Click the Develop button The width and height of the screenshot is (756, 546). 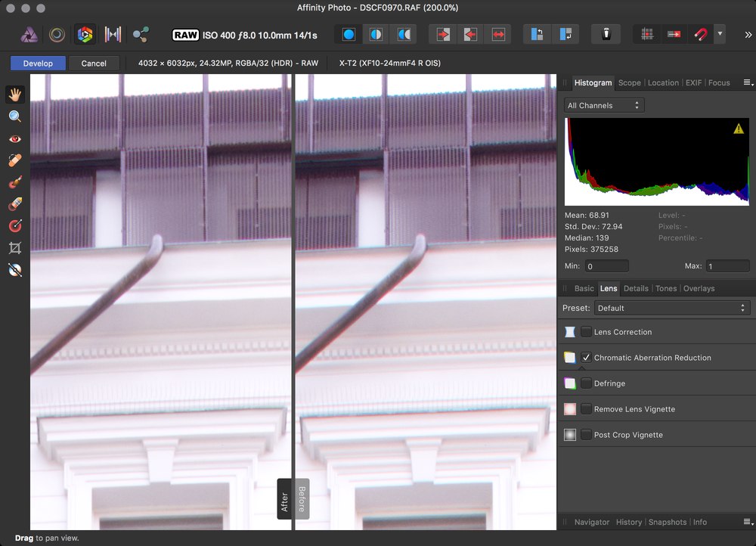[38, 64]
